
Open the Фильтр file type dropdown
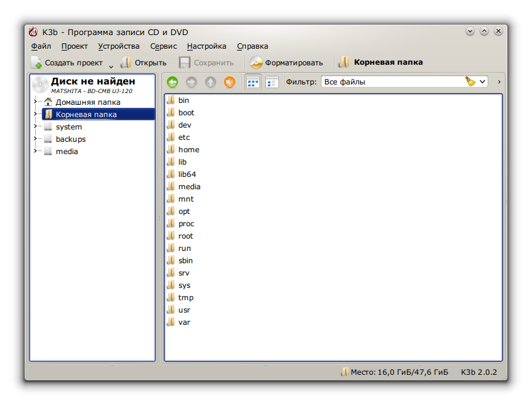click(x=483, y=81)
